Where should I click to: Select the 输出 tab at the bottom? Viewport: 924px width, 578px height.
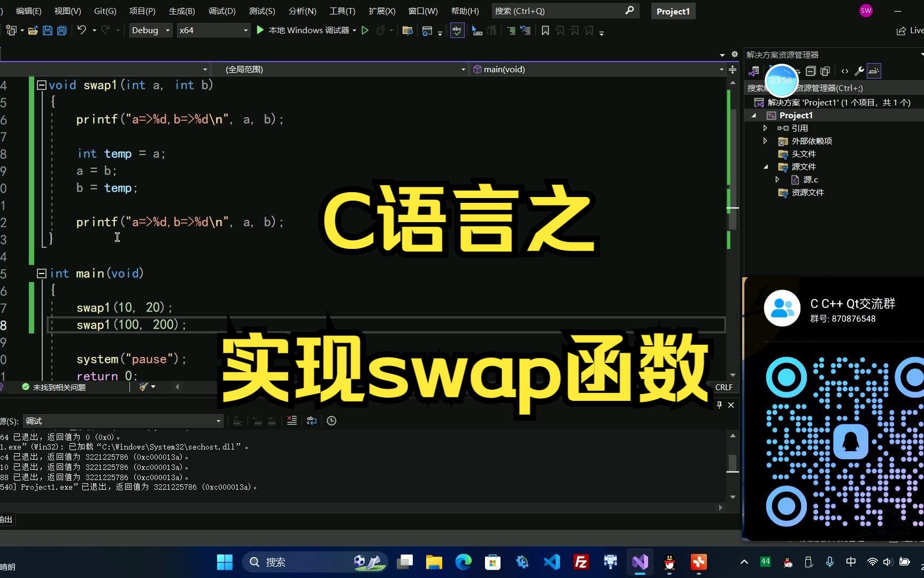point(6,519)
